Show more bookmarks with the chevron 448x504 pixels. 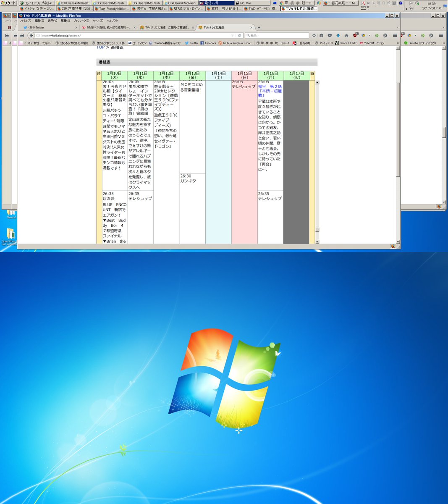coord(398,43)
